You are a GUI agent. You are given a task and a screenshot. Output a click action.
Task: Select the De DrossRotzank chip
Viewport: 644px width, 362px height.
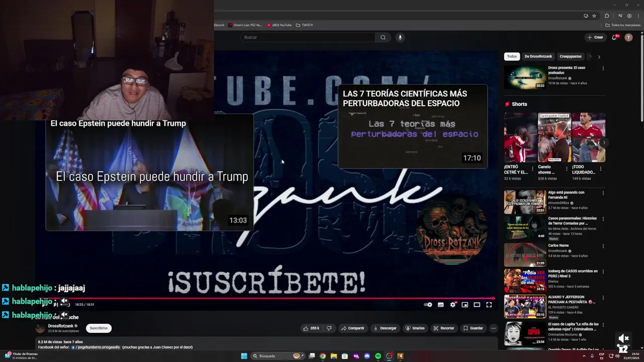538,56
